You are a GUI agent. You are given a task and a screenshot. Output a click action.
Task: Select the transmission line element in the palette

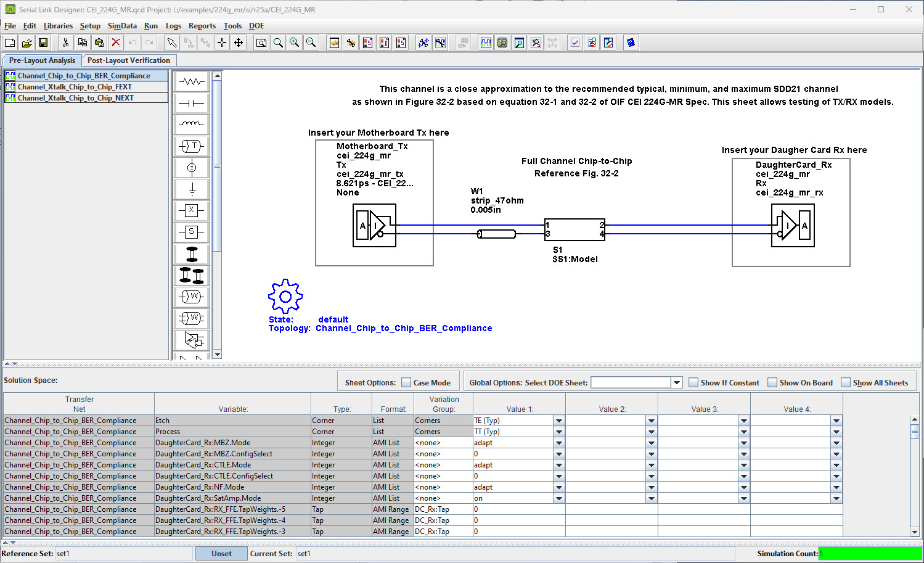point(191,146)
